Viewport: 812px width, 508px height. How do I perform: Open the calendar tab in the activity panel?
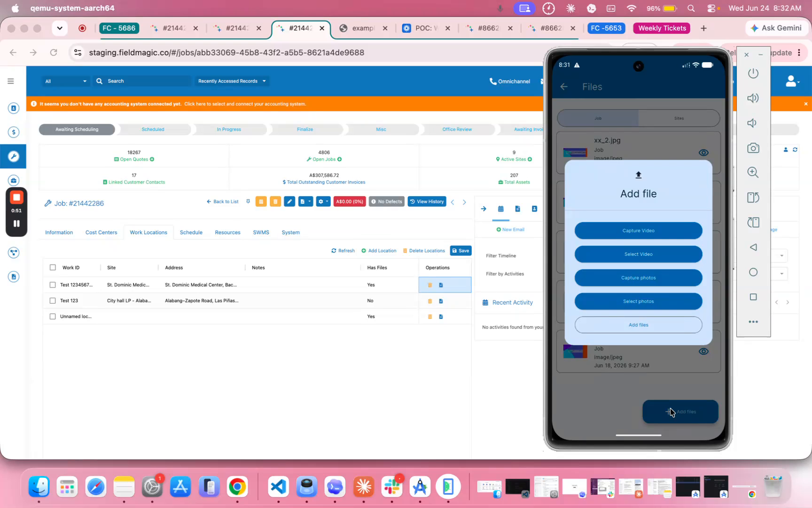[501, 209]
